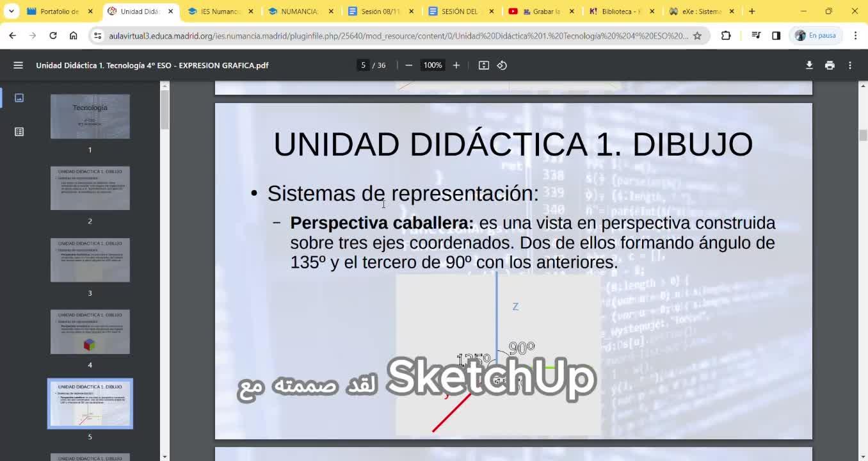Open the Chrome three-dot menu
The width and height of the screenshot is (868, 461).
[855, 36]
